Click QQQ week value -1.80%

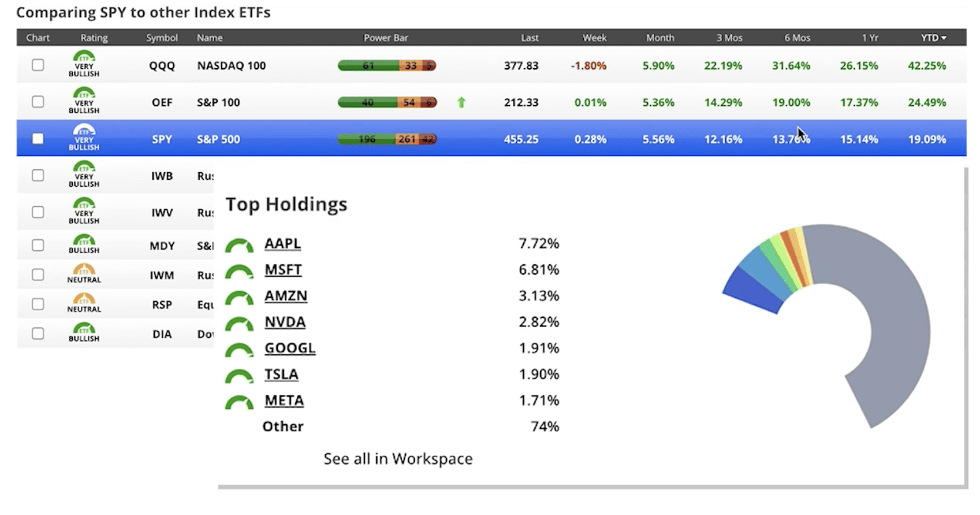(588, 65)
